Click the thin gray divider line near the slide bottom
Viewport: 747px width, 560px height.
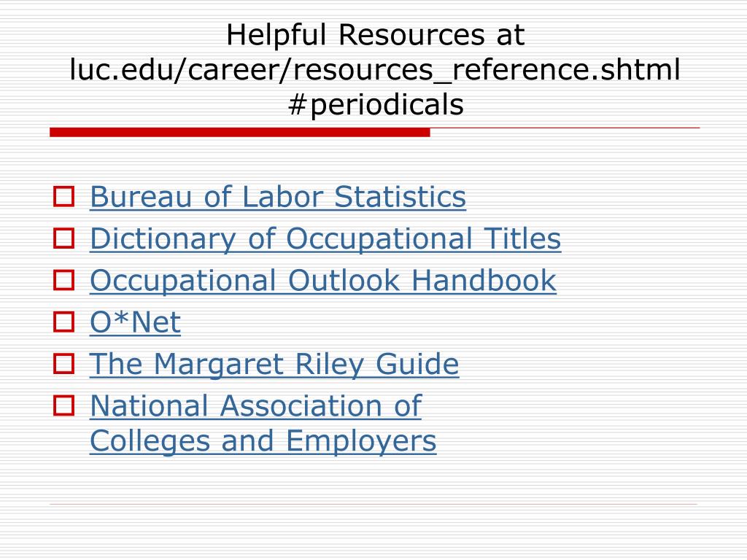(x=373, y=504)
